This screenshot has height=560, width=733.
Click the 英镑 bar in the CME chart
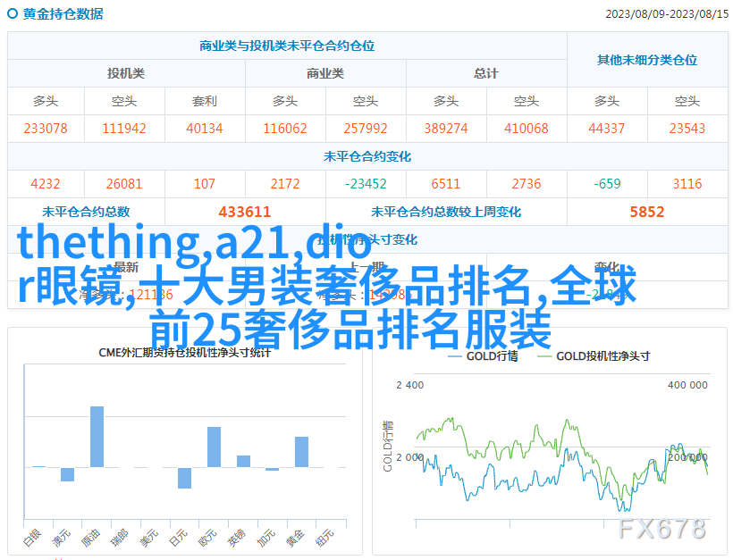[243, 461]
